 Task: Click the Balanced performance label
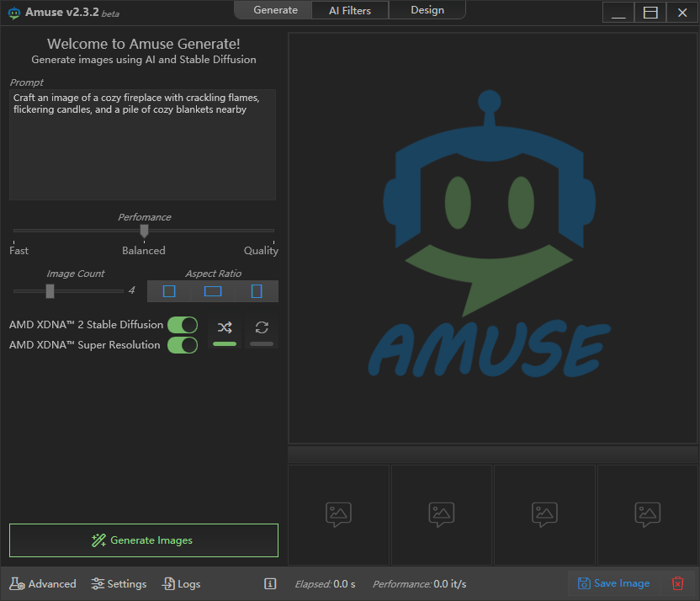coord(144,251)
